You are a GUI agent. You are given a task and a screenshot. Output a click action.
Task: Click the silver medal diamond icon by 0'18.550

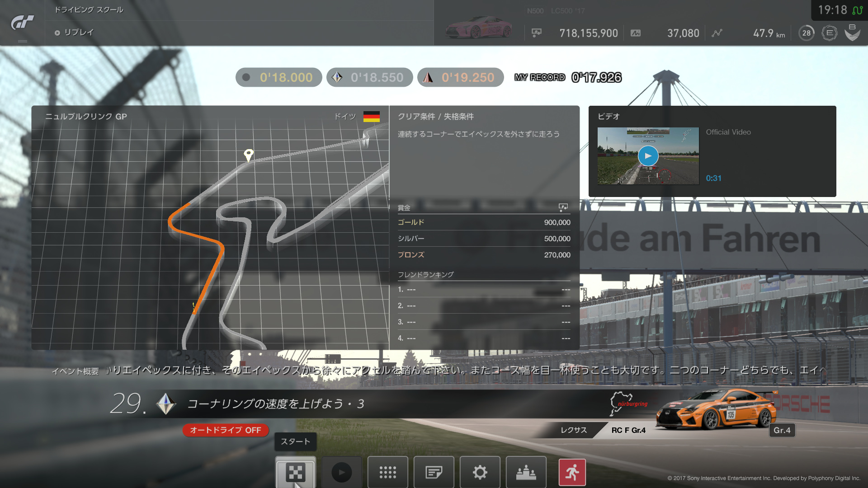(337, 77)
